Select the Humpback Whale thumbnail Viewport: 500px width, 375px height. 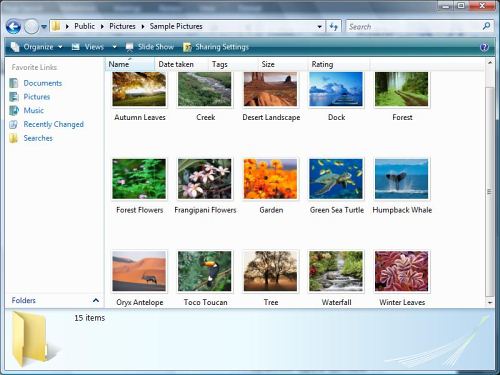coord(402,179)
